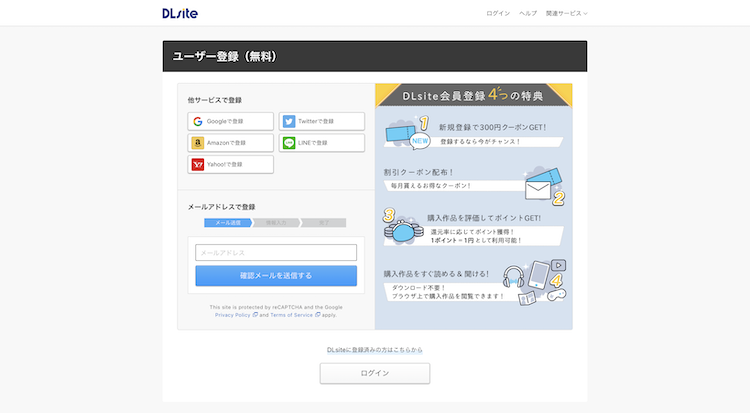Select the 完了 step indicator
750x413 pixels.
pyautogui.click(x=324, y=223)
